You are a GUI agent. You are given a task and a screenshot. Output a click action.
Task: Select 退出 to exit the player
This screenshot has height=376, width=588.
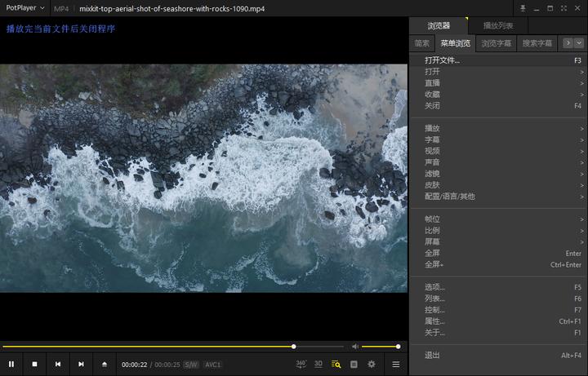point(432,355)
